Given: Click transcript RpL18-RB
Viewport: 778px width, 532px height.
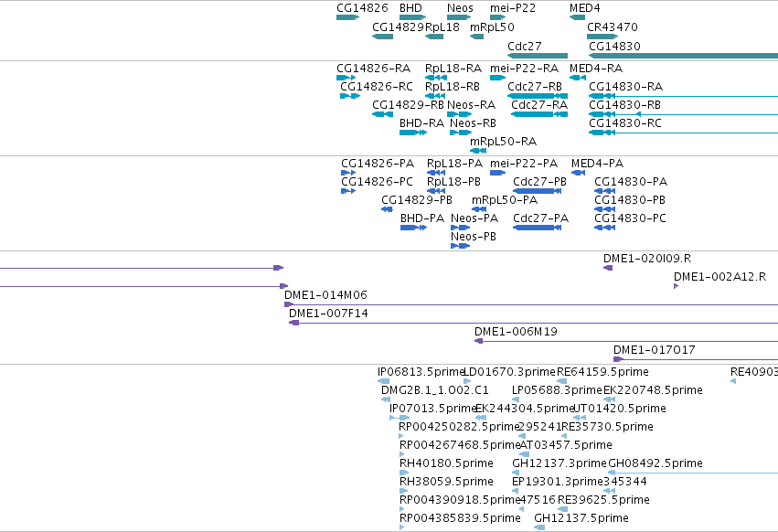Looking at the screenshot, I should pos(435,96).
